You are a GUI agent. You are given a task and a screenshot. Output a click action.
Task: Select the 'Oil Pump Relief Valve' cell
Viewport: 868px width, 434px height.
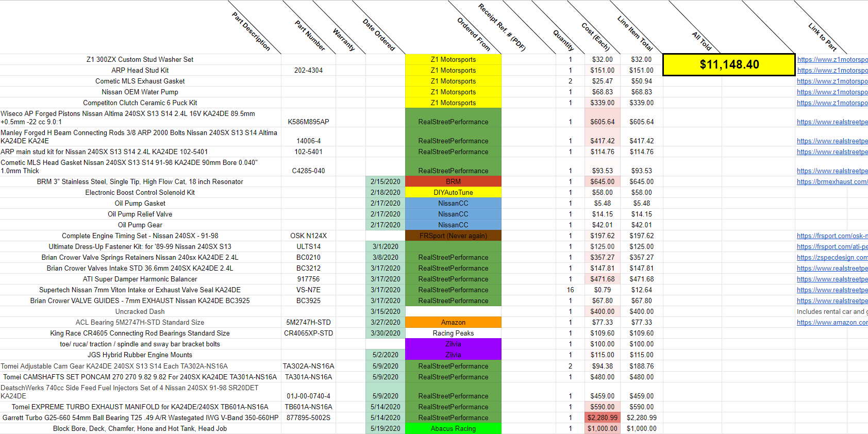[x=140, y=214]
